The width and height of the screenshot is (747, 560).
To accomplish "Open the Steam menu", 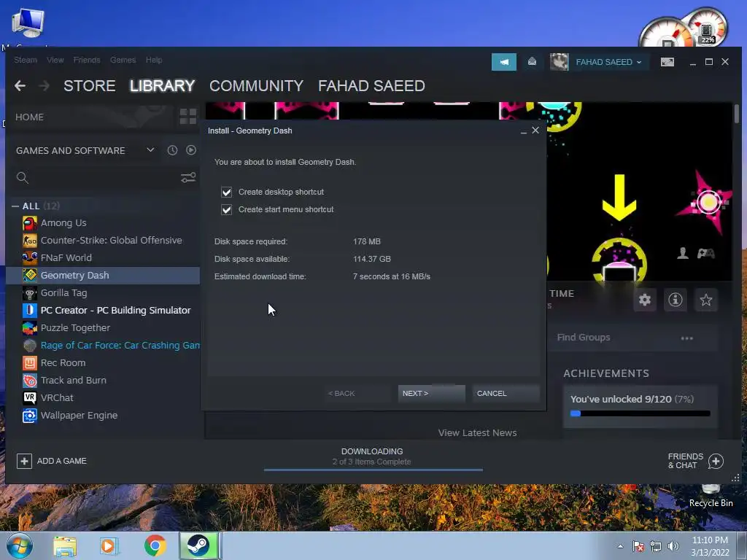I will pyautogui.click(x=26, y=60).
